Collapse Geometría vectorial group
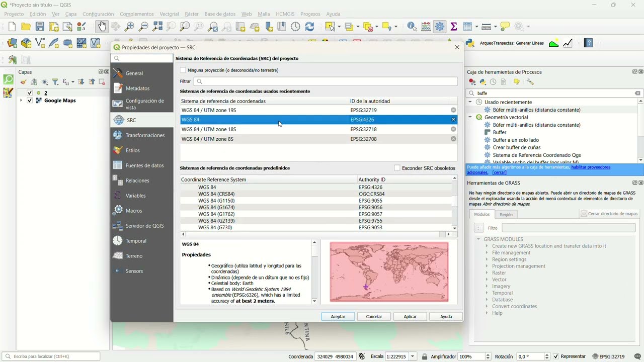Viewport: 644px width, 362px height. [470, 117]
